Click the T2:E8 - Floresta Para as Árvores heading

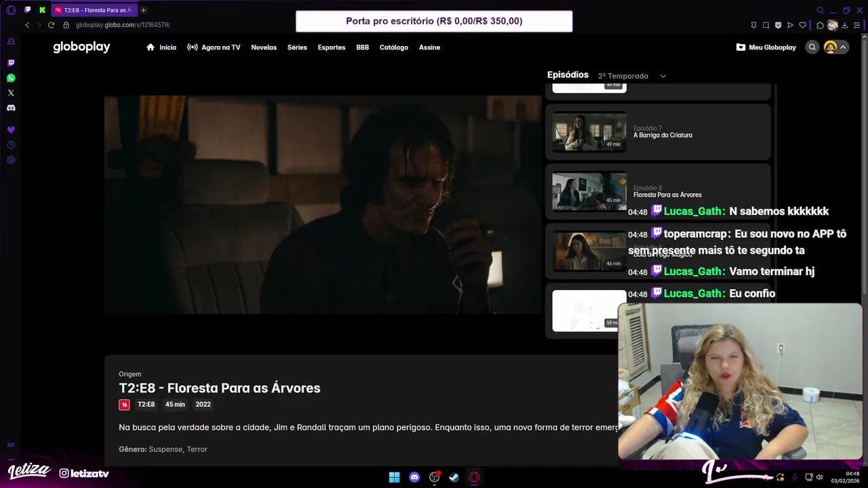220,388
